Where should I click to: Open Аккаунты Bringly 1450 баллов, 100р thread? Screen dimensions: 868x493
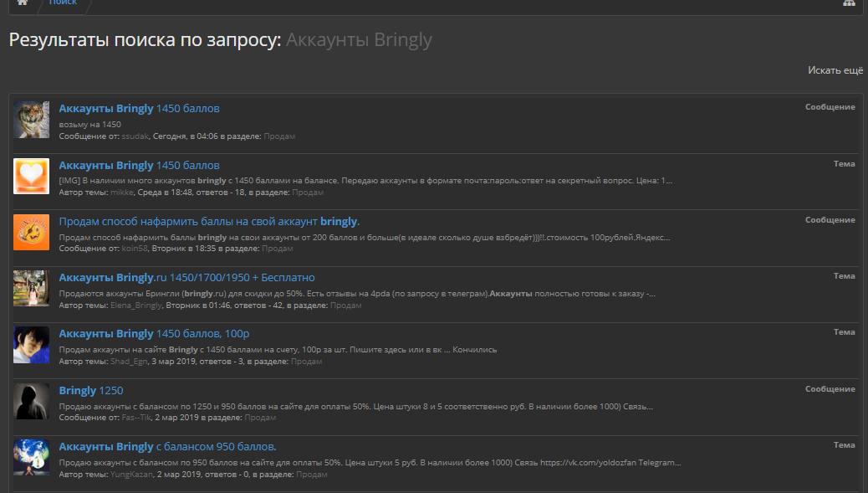(155, 334)
